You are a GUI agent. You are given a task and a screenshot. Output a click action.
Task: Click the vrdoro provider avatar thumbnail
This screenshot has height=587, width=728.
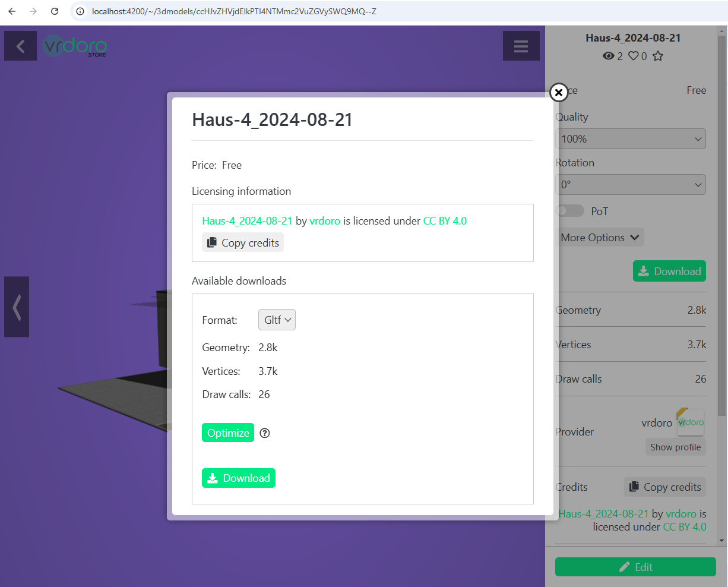690,422
